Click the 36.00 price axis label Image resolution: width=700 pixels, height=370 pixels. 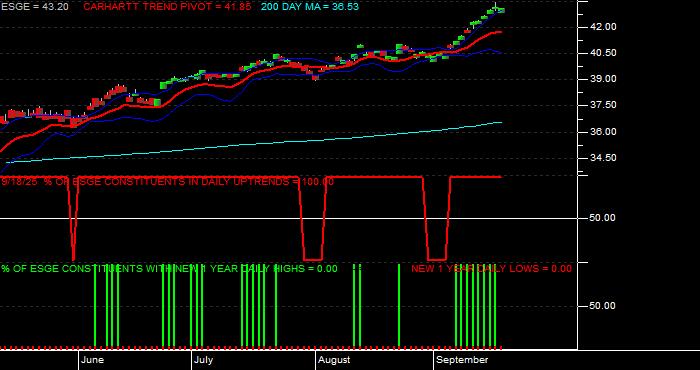(x=604, y=132)
